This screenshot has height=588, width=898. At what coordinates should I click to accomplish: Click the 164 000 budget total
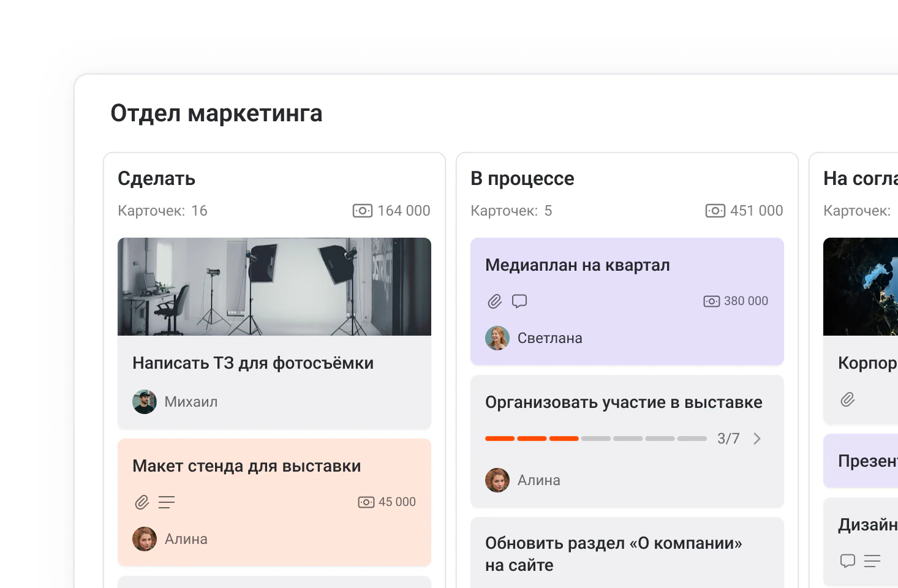coord(404,211)
